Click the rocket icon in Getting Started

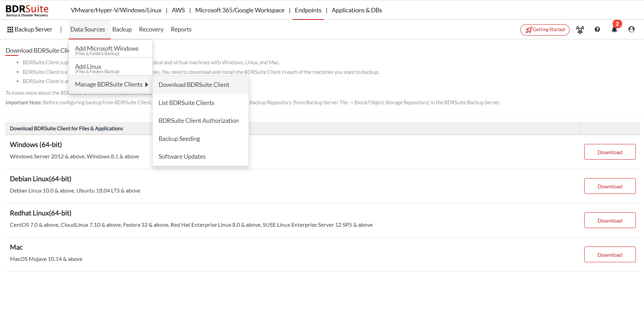(529, 30)
